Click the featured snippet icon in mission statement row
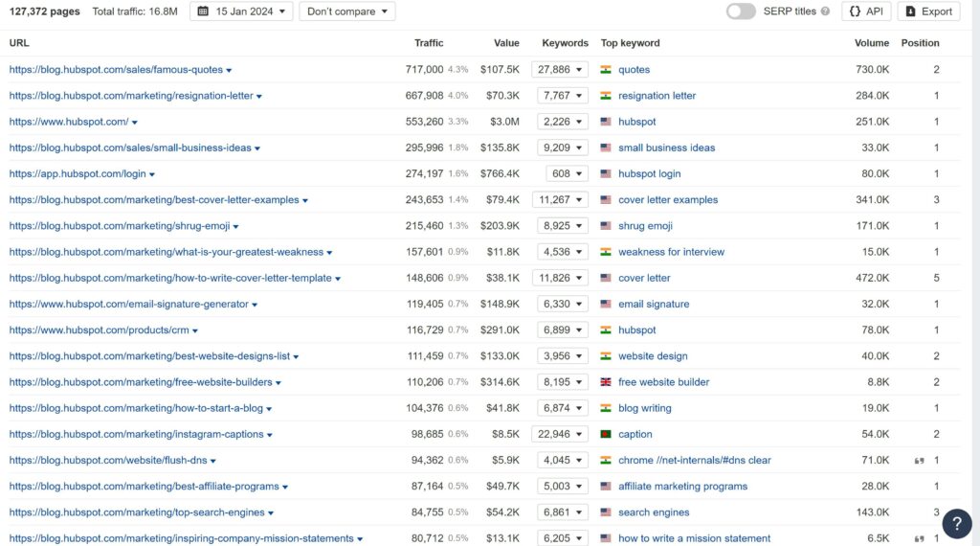 919,539
